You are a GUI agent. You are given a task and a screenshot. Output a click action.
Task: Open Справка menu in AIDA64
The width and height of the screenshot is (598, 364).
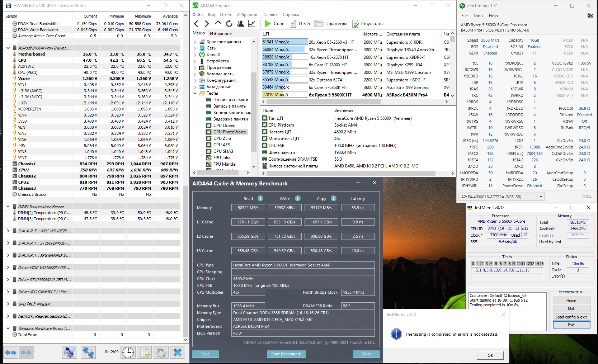(x=291, y=15)
